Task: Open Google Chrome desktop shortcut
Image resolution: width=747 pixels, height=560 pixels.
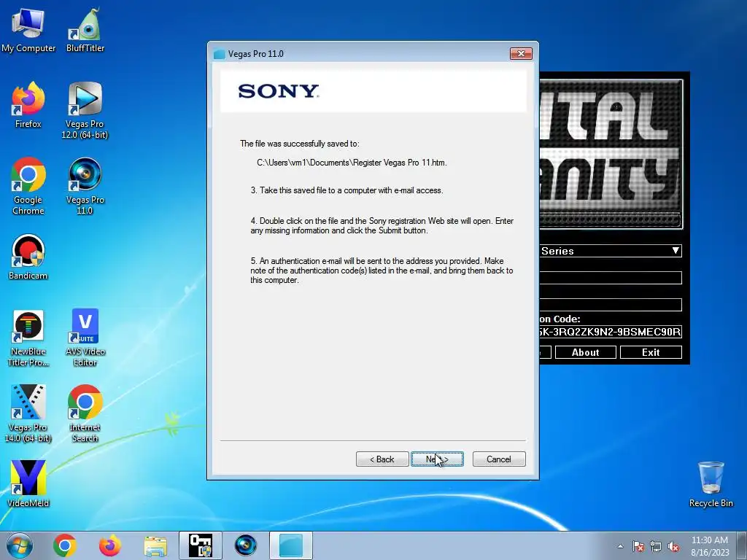Action: [x=28, y=186]
